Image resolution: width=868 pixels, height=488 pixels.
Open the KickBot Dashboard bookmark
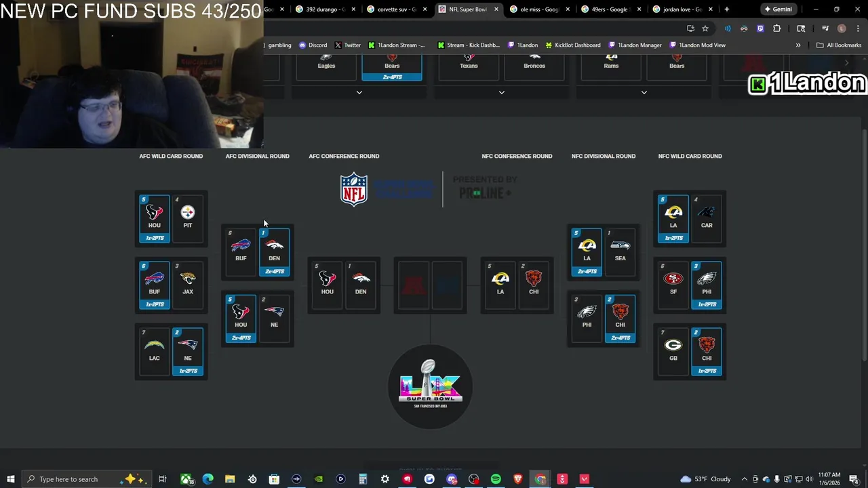573,45
